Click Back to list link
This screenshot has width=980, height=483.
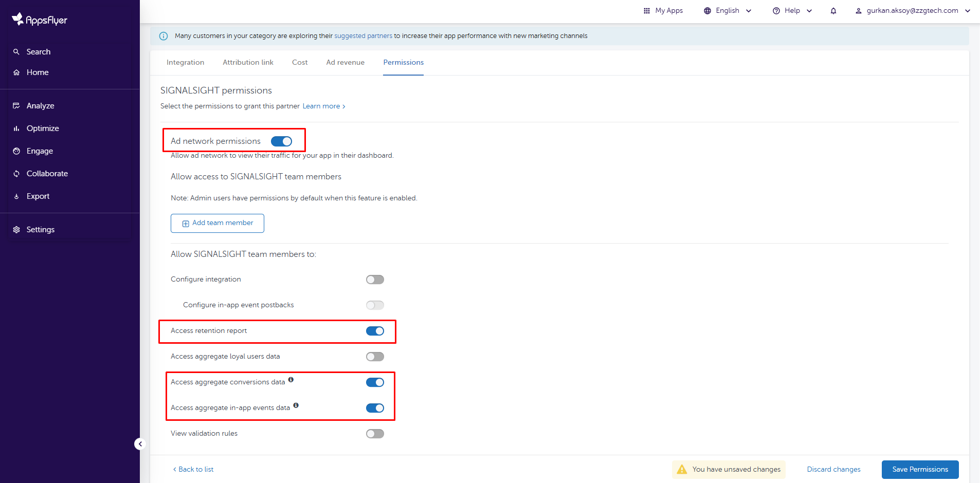[193, 470]
